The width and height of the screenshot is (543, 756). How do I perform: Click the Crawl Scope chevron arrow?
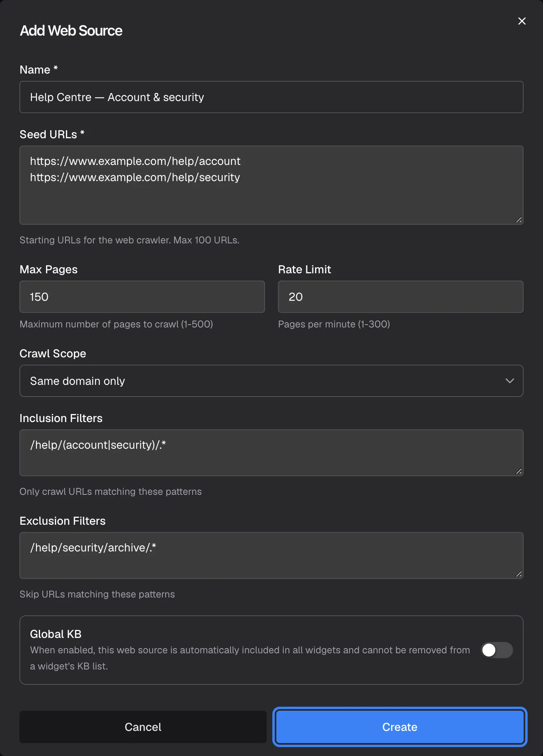click(x=510, y=381)
